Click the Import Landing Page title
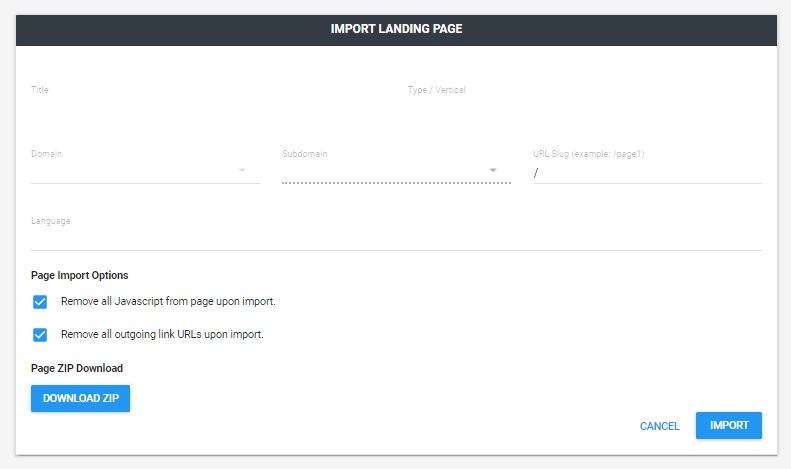The width and height of the screenshot is (791, 469). [397, 29]
